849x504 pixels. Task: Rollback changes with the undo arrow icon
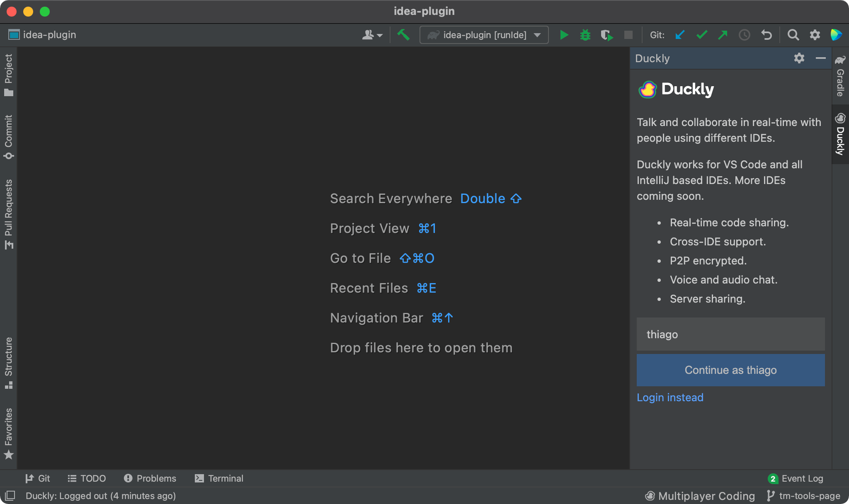(x=767, y=35)
